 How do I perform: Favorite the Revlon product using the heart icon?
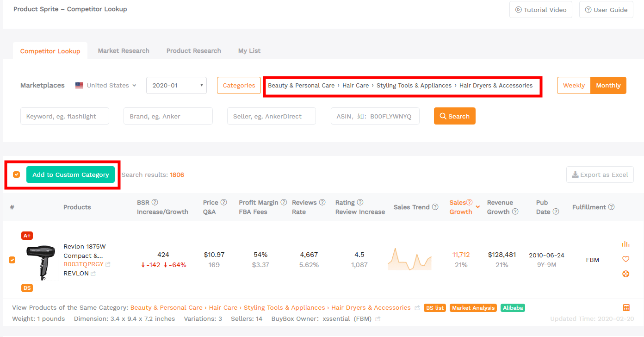(x=625, y=259)
